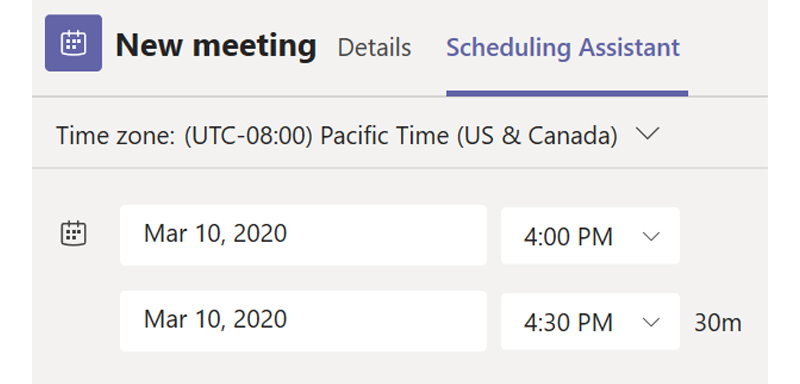The image size is (800, 384).
Task: Open the 4:00 PM start time dropdown
Action: (x=590, y=236)
